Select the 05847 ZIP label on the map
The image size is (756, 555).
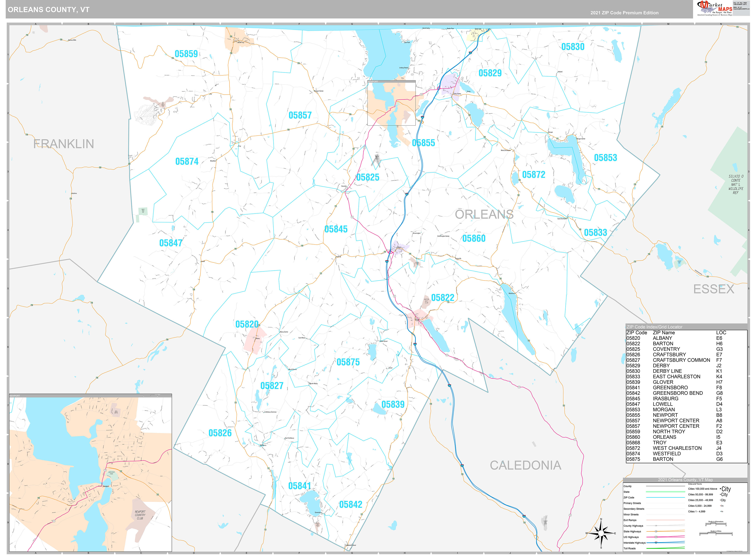click(170, 243)
